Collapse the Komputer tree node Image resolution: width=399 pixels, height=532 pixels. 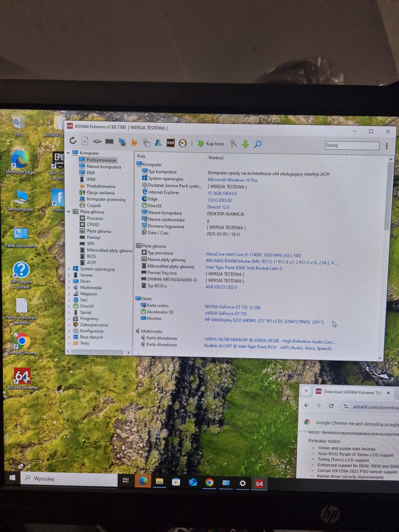pos(68,153)
